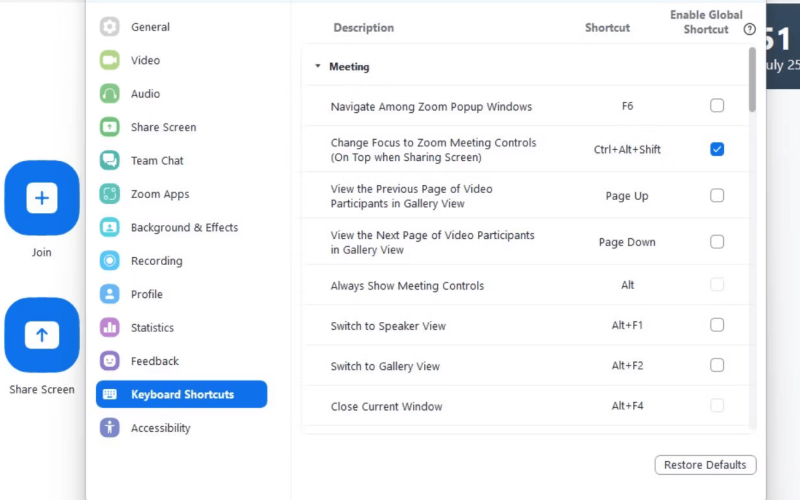Click 'View the Next Page of Video Participants' description

tap(432, 242)
